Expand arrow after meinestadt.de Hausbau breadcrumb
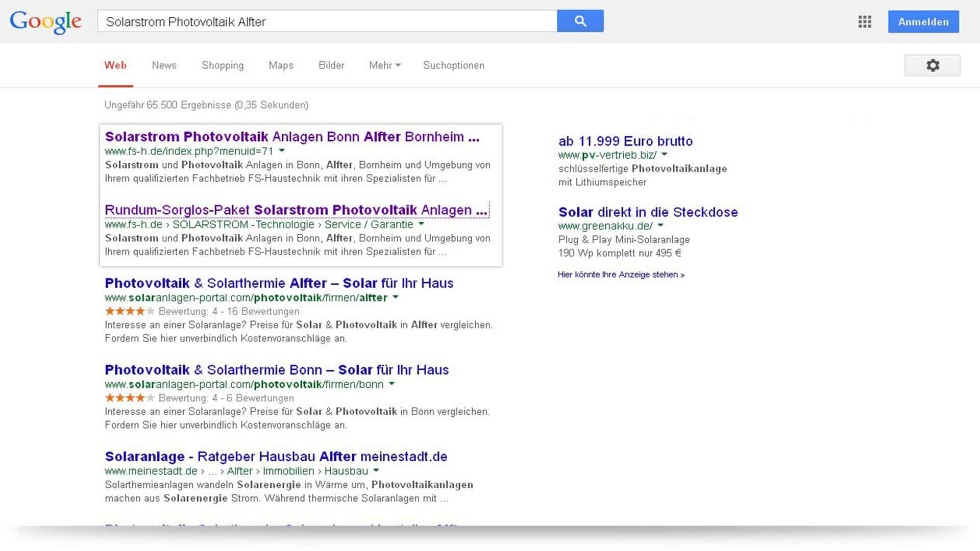The height and width of the screenshot is (551, 980). (376, 470)
